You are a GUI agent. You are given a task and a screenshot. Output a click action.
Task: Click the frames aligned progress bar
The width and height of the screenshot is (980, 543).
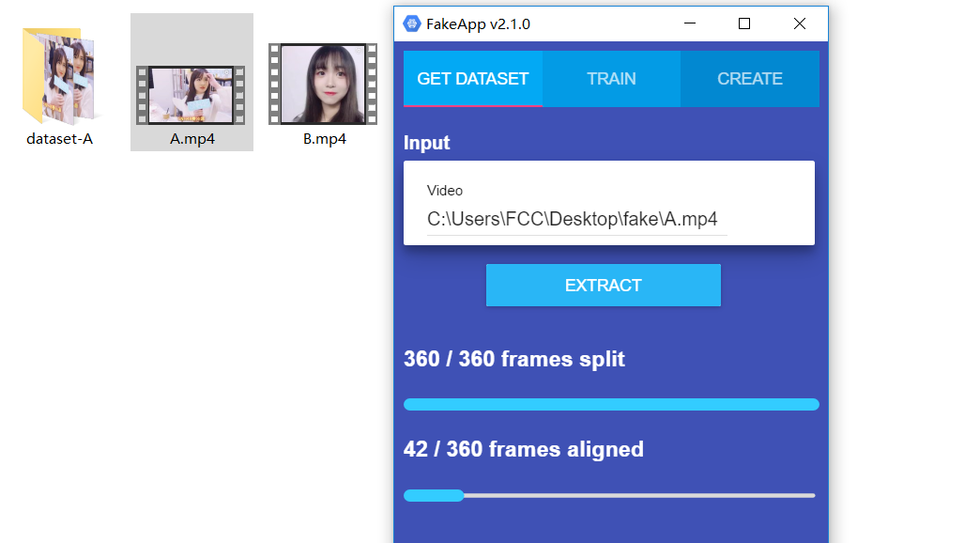[x=609, y=495]
